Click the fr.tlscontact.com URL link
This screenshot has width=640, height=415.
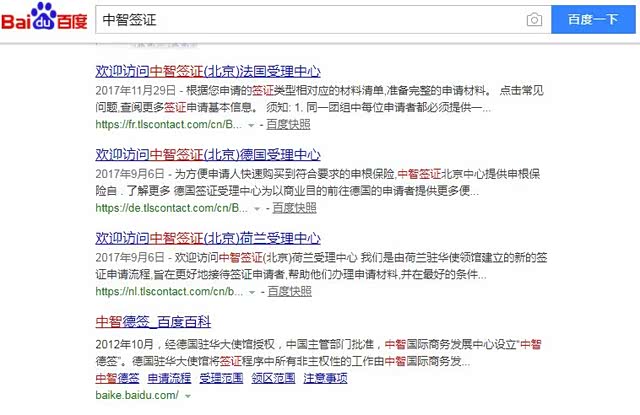169,124
